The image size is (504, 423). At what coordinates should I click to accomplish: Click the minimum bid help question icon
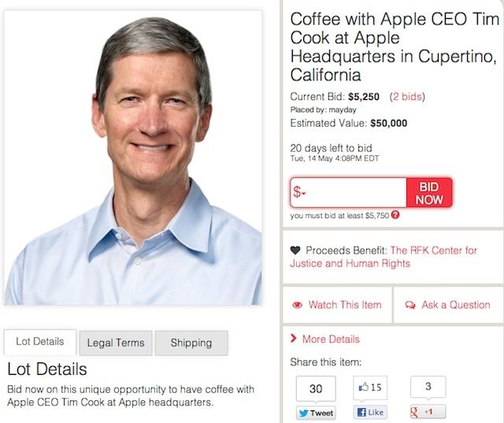pos(395,215)
